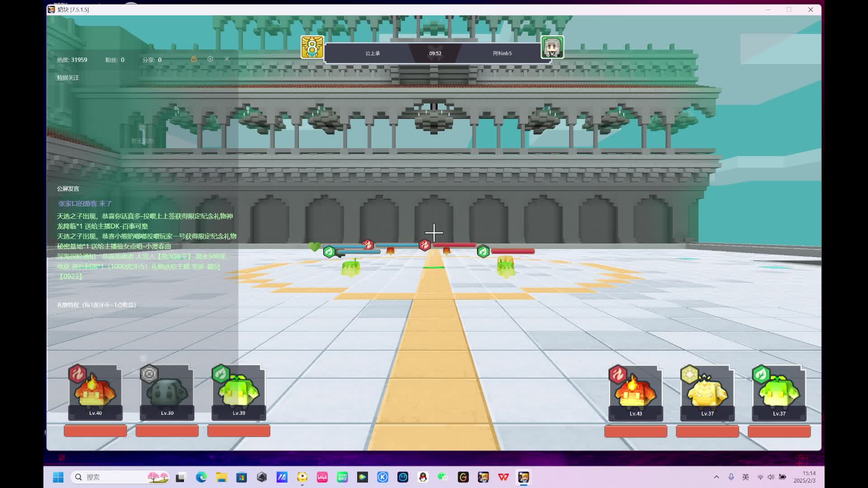Click the gold number 8 player avatar
The height and width of the screenshot is (488, 868).
click(312, 47)
